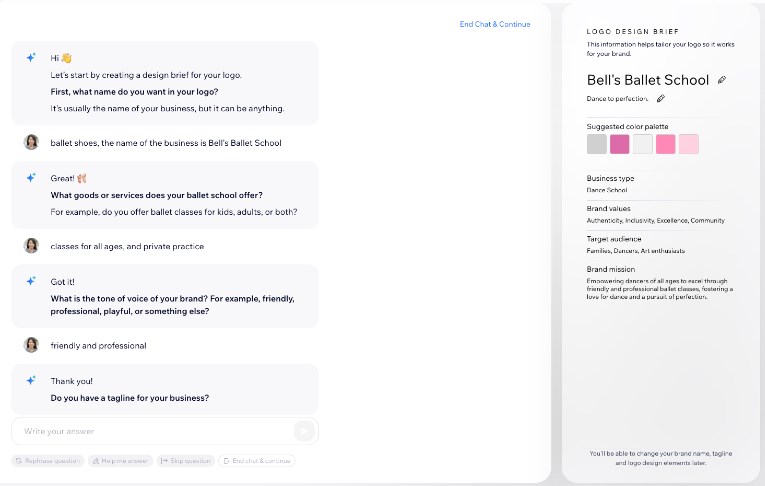Click the send arrow in the answer box

pyautogui.click(x=303, y=431)
